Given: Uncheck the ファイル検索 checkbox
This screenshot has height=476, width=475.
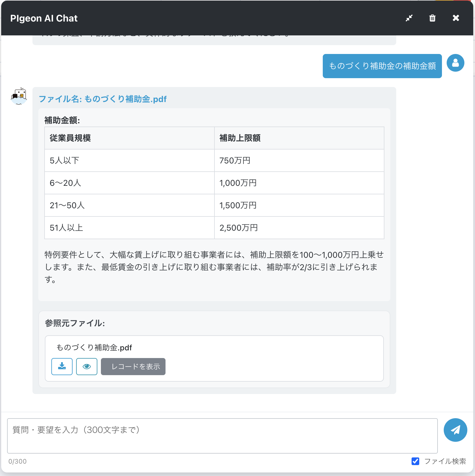Looking at the screenshot, I should pyautogui.click(x=415, y=462).
